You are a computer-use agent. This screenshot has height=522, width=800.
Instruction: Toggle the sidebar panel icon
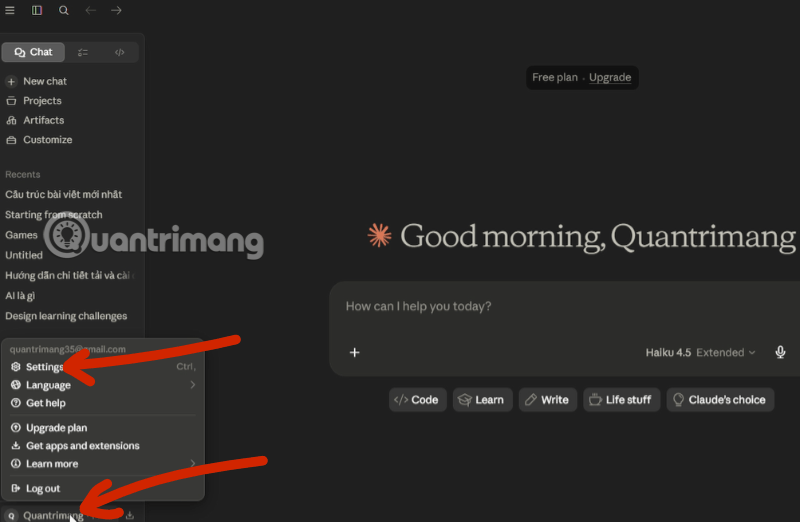tap(37, 10)
